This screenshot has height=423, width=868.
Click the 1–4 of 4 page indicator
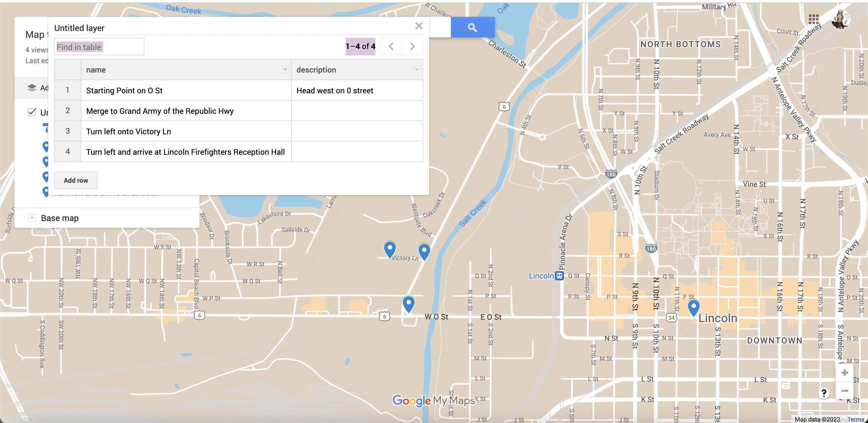[360, 46]
